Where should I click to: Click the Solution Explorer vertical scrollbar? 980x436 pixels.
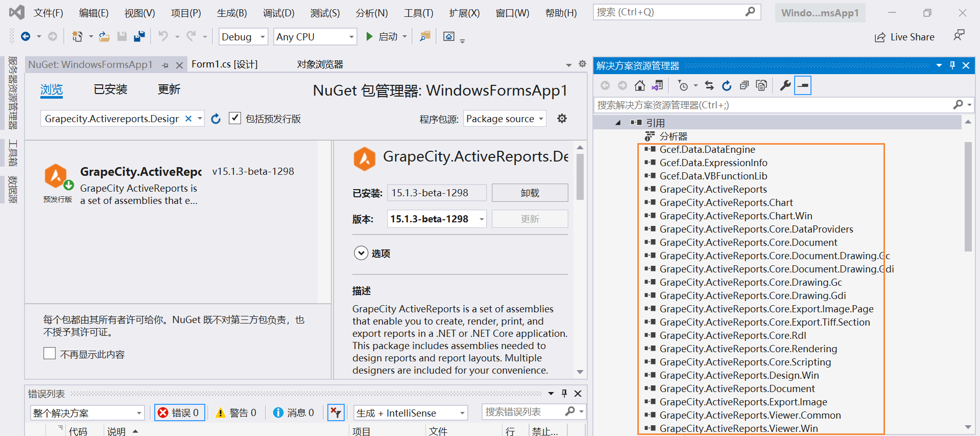coord(968,197)
